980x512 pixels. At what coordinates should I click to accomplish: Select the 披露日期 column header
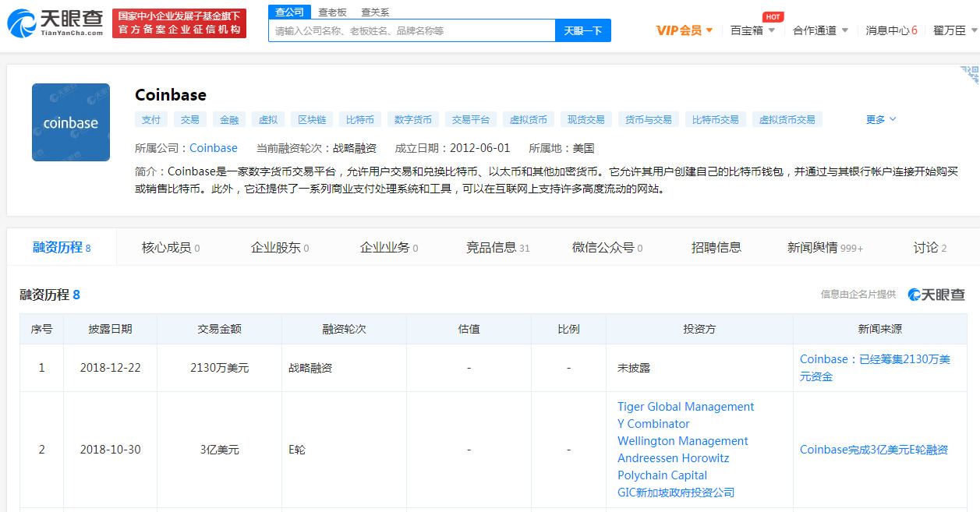pos(111,329)
